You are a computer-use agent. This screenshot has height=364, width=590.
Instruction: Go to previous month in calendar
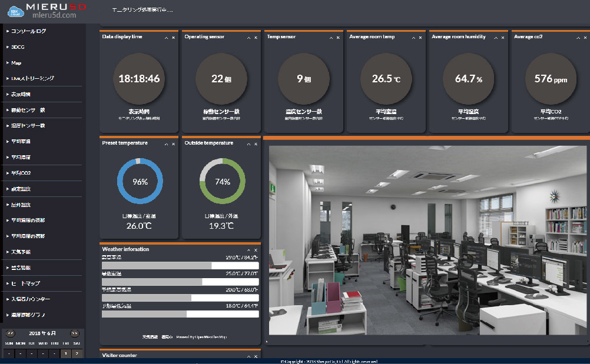(x=11, y=333)
